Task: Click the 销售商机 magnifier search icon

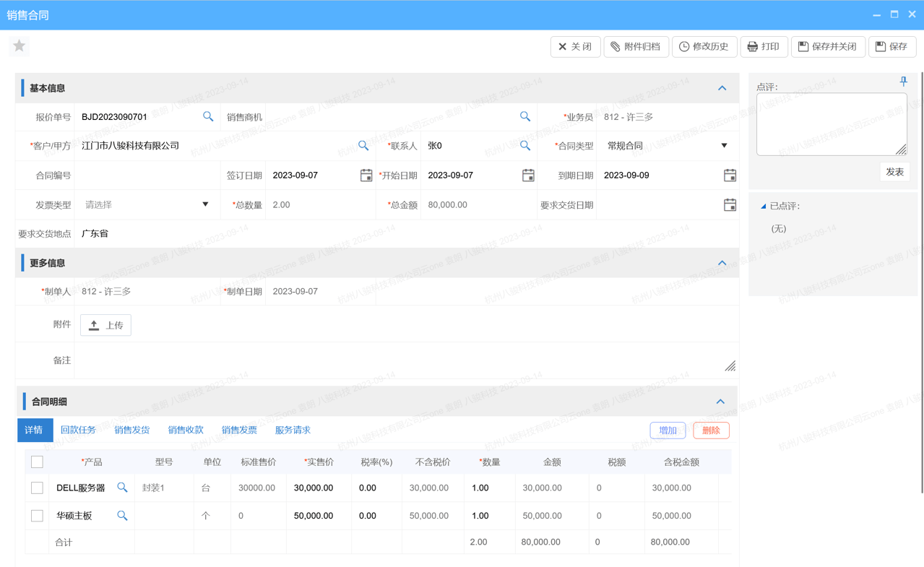Action: (x=525, y=116)
